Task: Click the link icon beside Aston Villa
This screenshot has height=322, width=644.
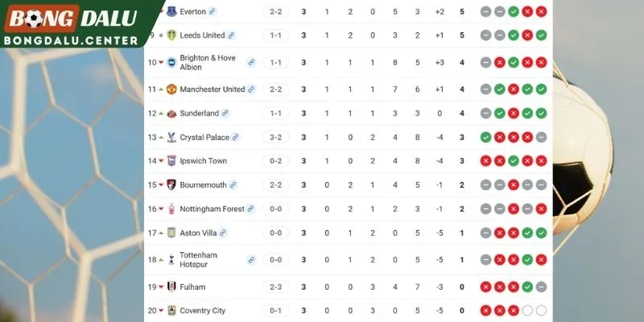Action: [x=223, y=233]
